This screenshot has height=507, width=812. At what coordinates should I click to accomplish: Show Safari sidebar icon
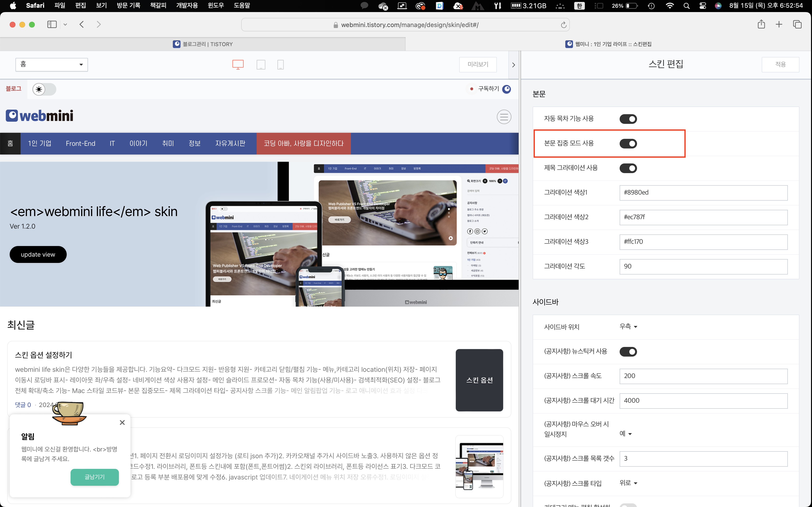(52, 24)
